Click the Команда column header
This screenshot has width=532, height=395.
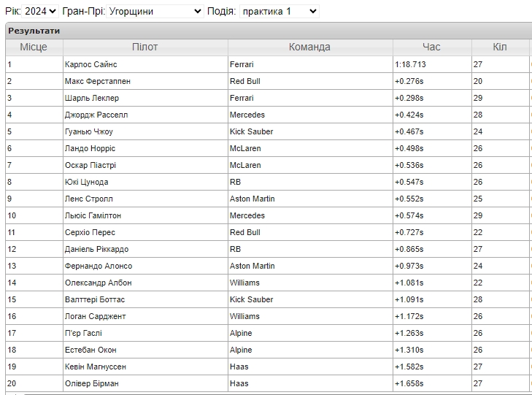pyautogui.click(x=310, y=47)
